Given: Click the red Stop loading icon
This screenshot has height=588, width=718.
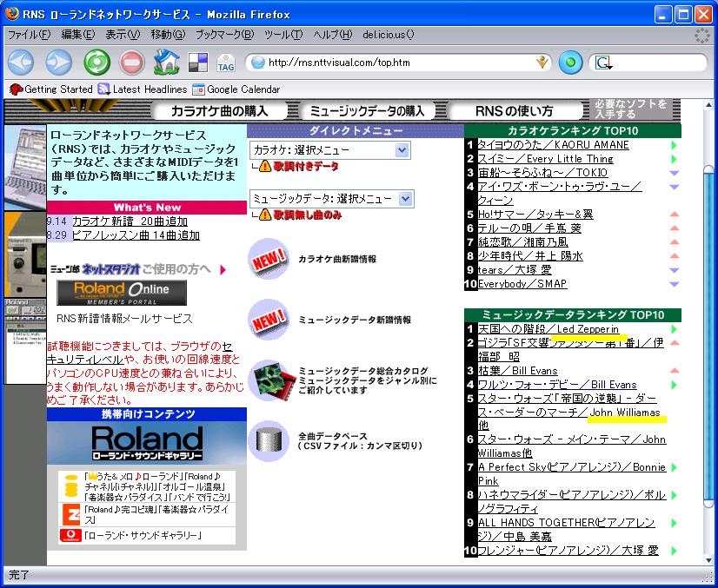Looking at the screenshot, I should (132, 63).
